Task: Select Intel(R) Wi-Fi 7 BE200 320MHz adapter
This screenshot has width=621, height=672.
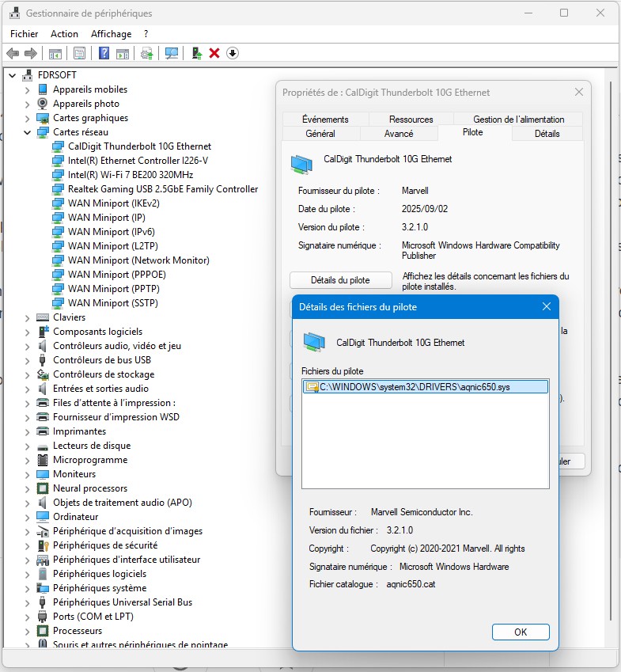Action: point(131,175)
